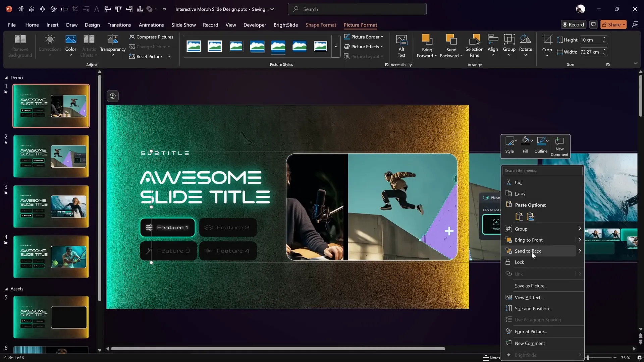The width and height of the screenshot is (644, 362).
Task: Choose Copy from context menu
Action: pyautogui.click(x=543, y=193)
